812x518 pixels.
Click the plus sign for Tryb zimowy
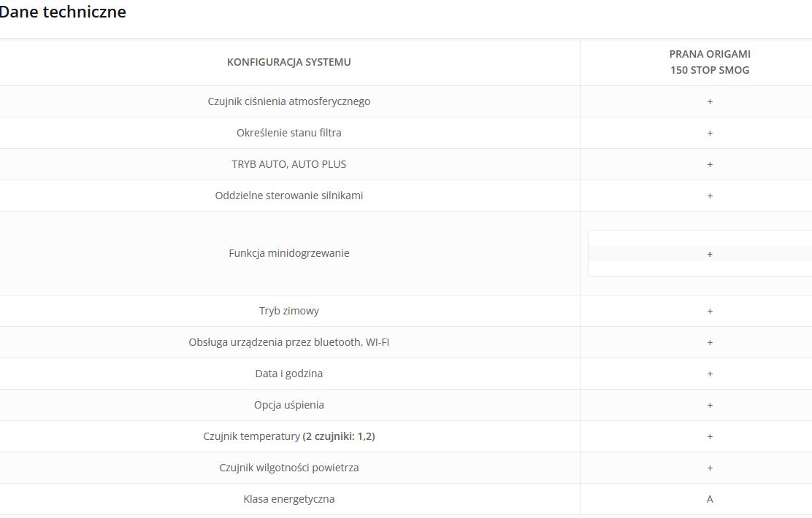(x=709, y=311)
